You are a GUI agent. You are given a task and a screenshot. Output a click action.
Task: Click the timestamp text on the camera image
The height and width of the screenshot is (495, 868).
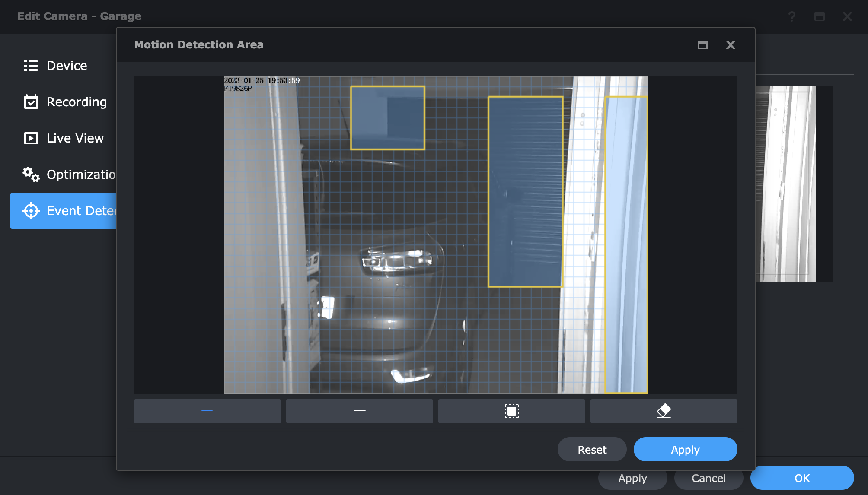262,80
